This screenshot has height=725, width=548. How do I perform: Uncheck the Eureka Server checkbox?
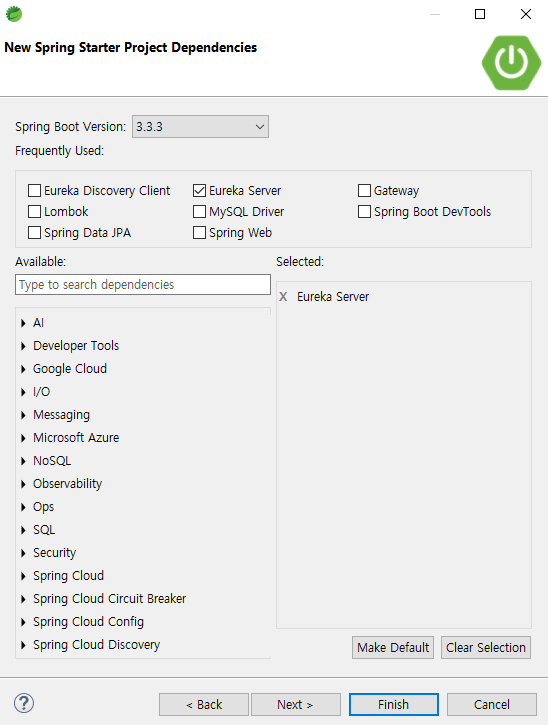coord(199,190)
